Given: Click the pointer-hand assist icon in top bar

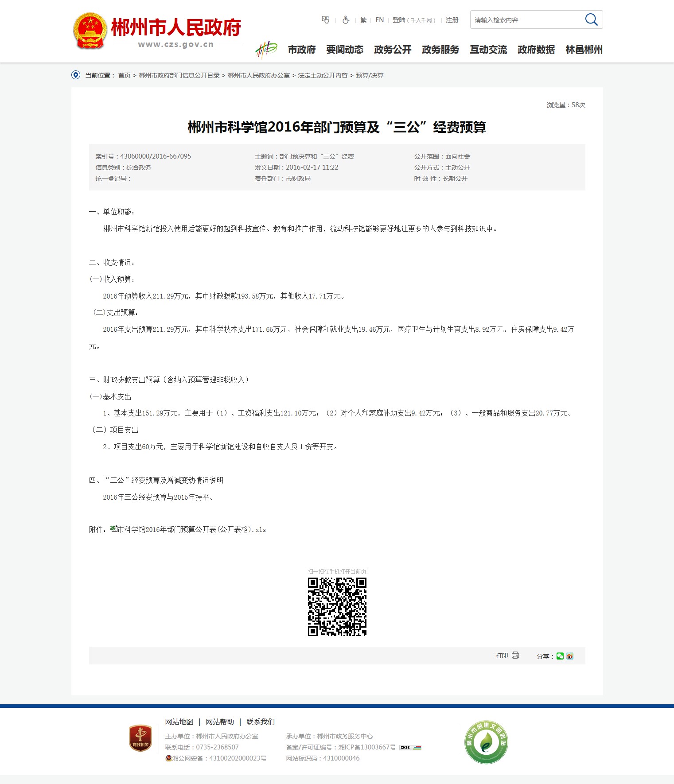Looking at the screenshot, I should tap(326, 20).
